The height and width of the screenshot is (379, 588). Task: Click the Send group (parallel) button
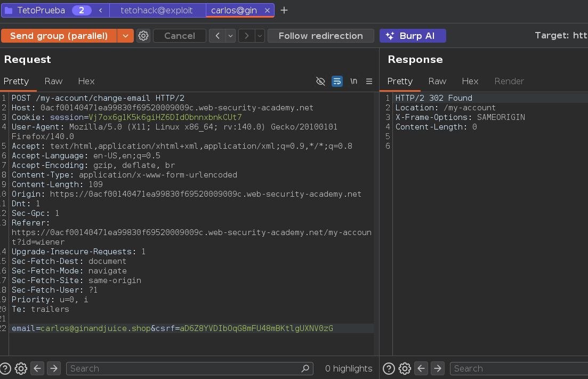(59, 36)
